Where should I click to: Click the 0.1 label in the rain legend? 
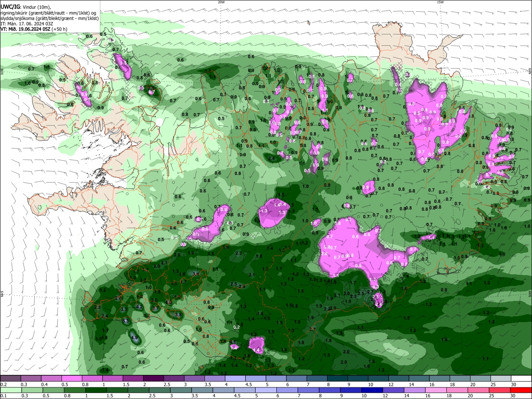[3, 396]
